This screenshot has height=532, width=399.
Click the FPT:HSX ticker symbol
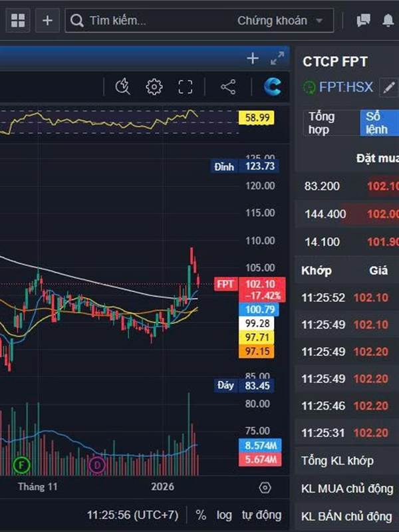click(x=346, y=87)
